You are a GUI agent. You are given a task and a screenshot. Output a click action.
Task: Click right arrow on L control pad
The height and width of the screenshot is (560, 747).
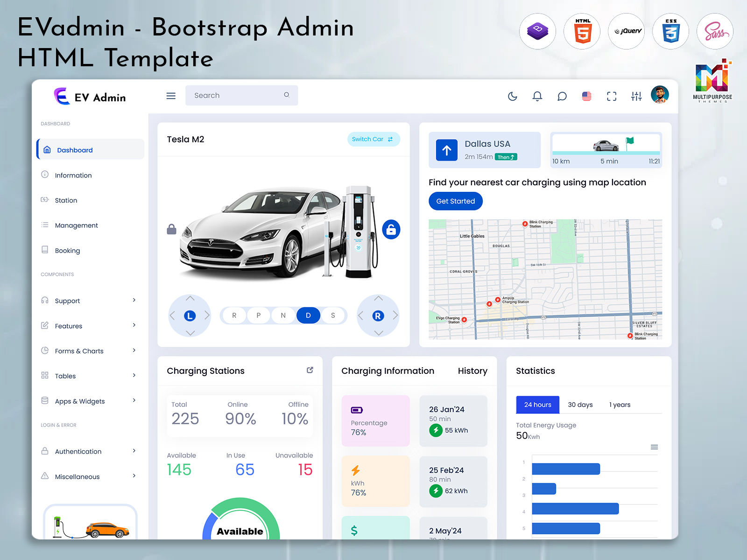[207, 315]
